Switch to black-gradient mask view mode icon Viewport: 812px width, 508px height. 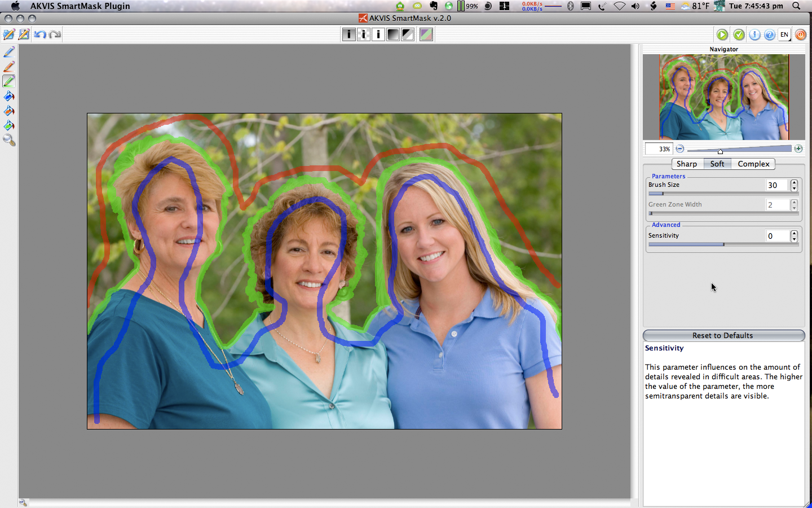(x=393, y=34)
